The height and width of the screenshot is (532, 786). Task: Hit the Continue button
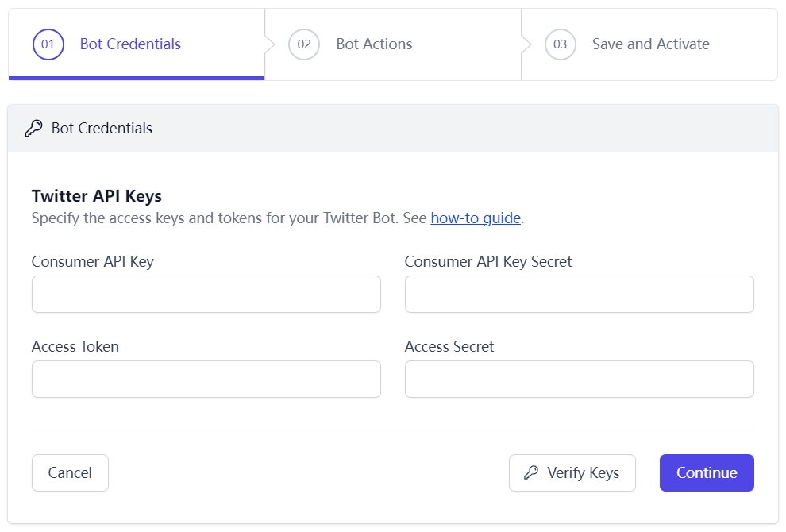[x=706, y=473]
